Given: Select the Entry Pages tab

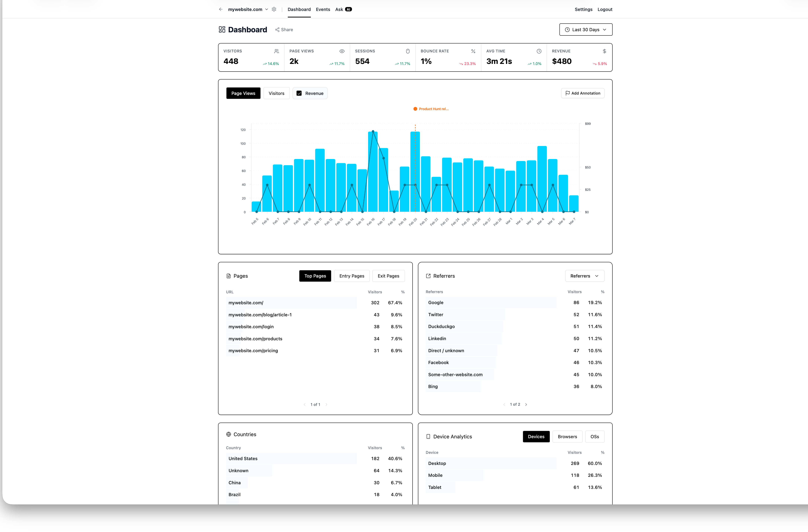Looking at the screenshot, I should [352, 276].
